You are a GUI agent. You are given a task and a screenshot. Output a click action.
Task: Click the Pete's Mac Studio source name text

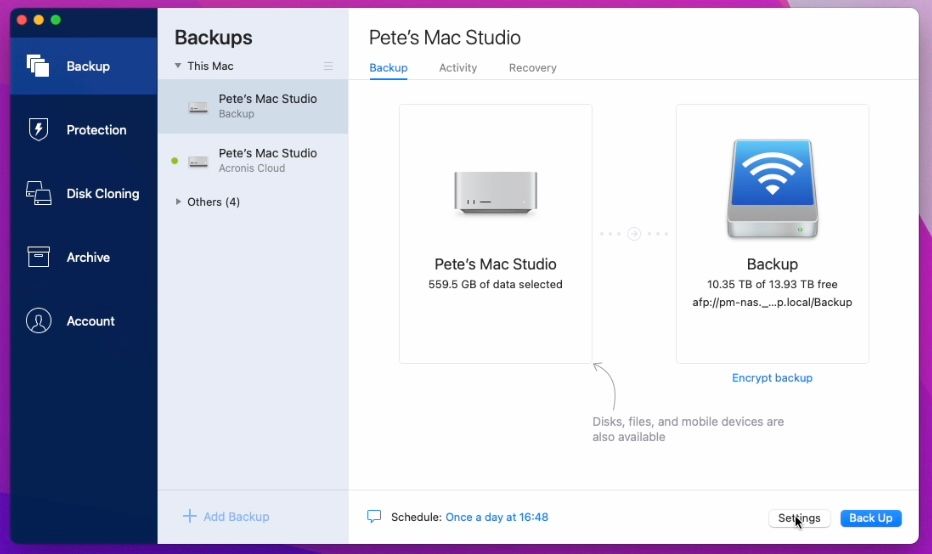click(495, 264)
